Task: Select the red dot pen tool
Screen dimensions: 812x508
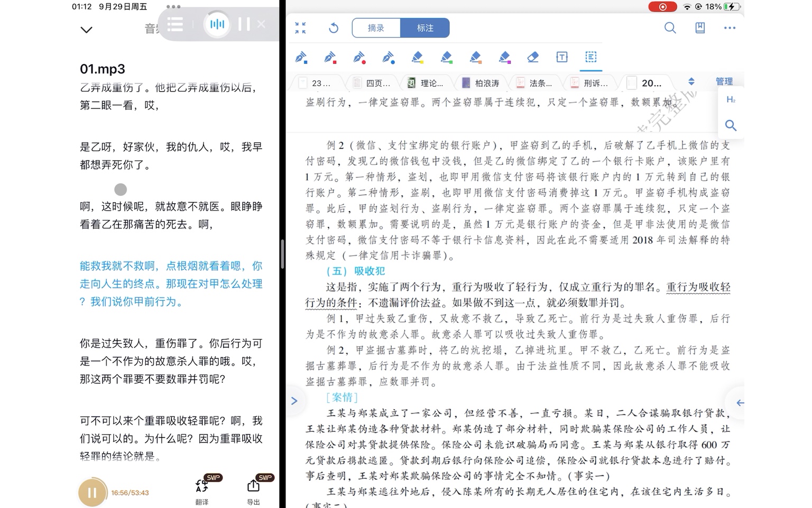Action: coord(359,57)
